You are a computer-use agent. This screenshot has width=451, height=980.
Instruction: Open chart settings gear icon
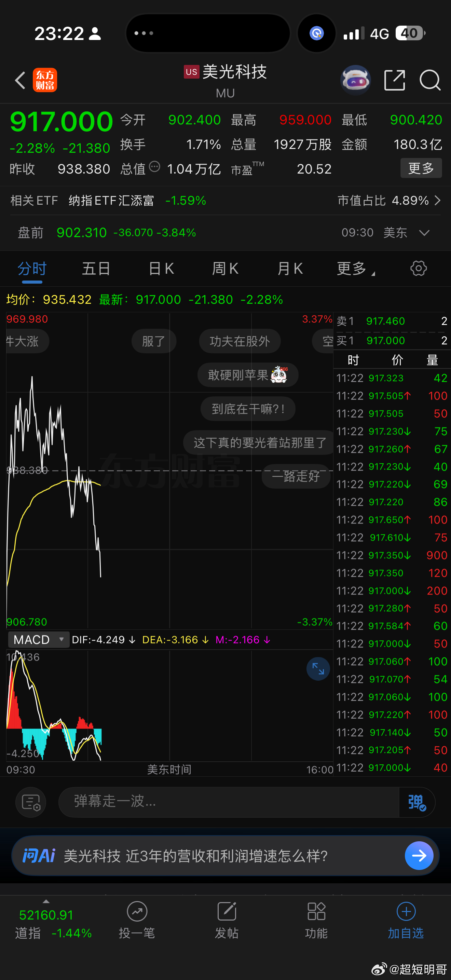419,268
